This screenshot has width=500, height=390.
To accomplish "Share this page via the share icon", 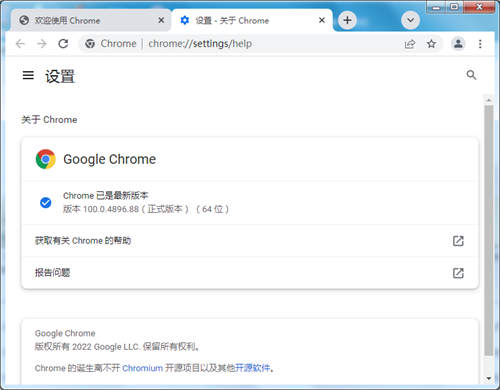I will click(x=410, y=44).
